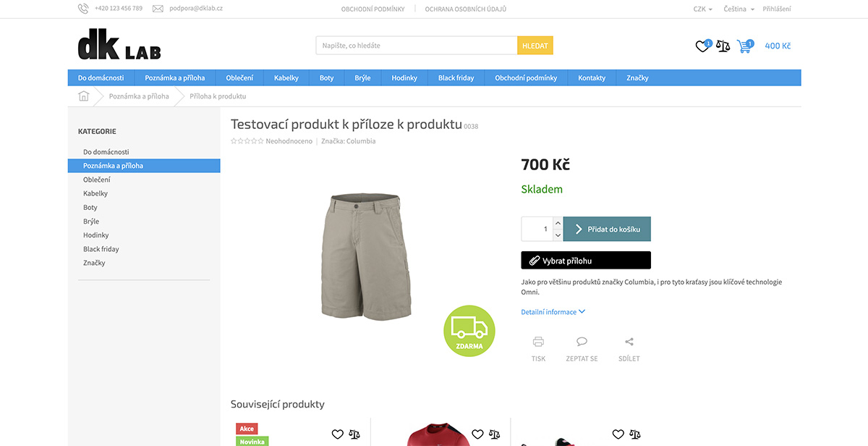The height and width of the screenshot is (446, 868).
Task: Open the product comparison scales icon in header
Action: [723, 46]
